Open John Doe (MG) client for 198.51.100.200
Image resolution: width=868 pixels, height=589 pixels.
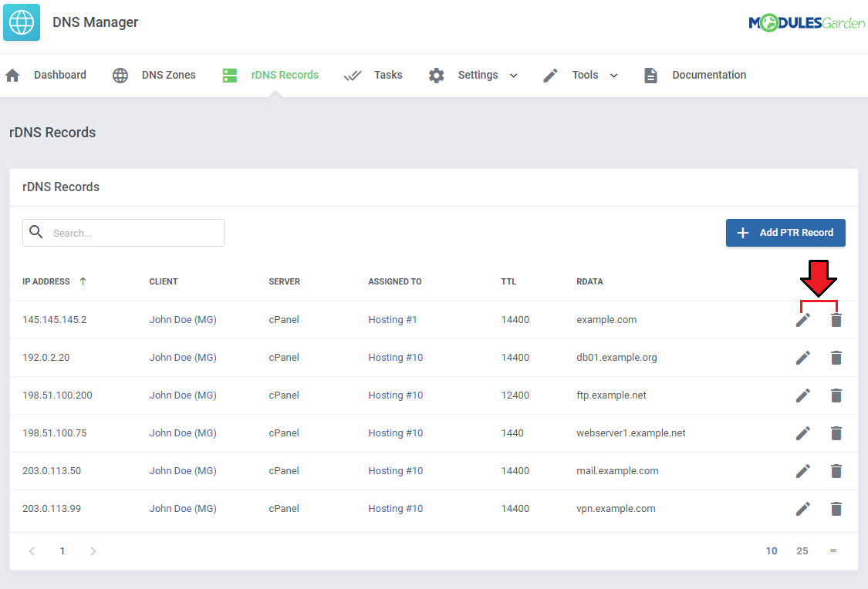[183, 395]
